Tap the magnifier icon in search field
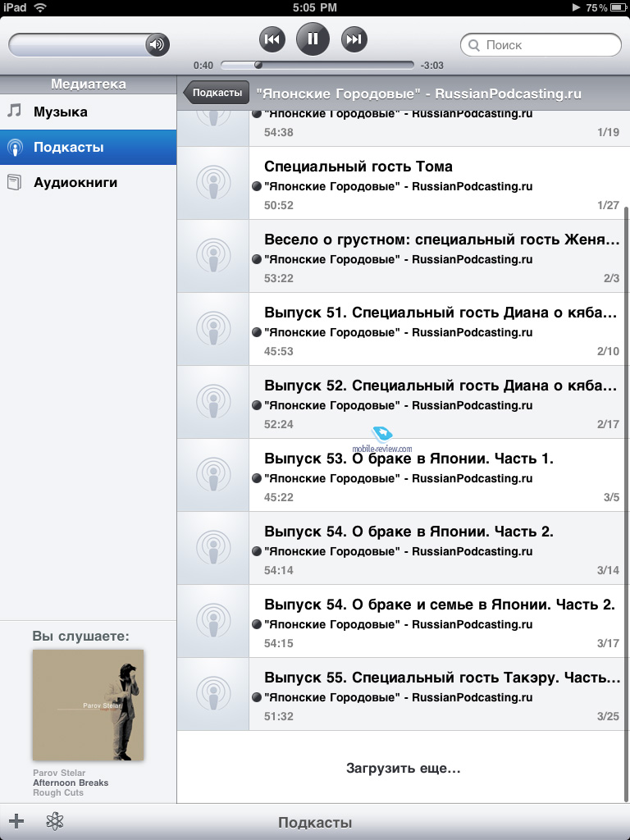The width and height of the screenshot is (630, 840). point(474,45)
